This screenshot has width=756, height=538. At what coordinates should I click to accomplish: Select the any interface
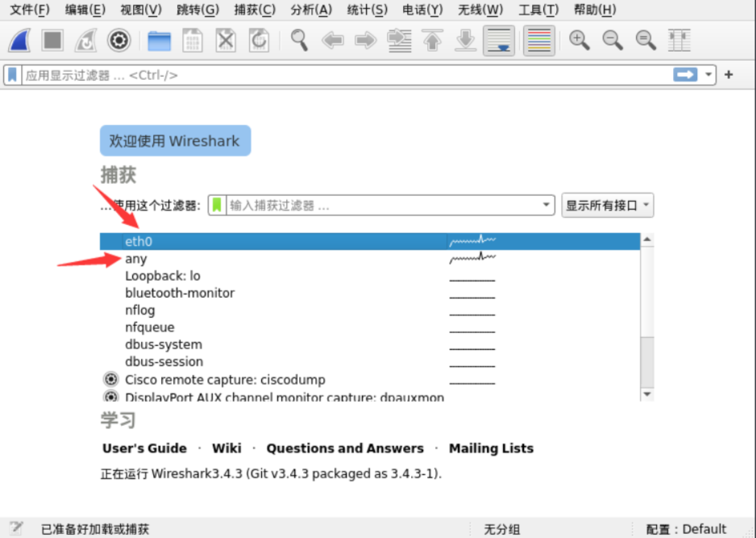(370, 259)
